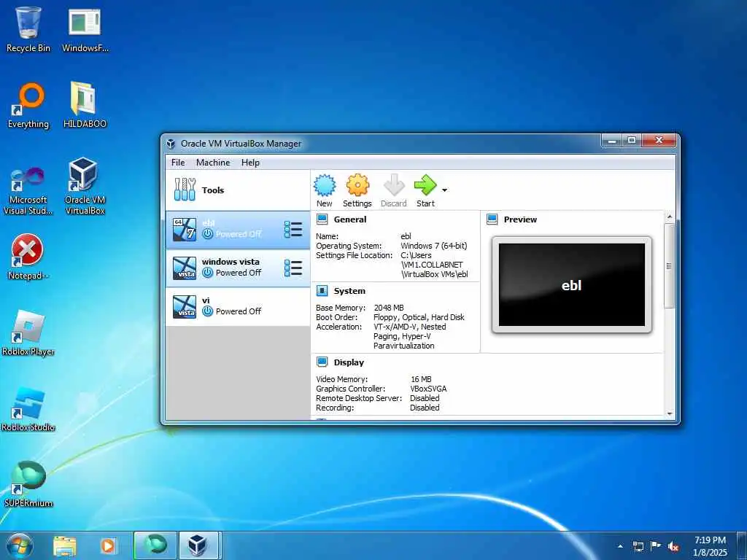Image resolution: width=747 pixels, height=560 pixels.
Task: Click the ebl preview thumbnail
Action: [x=572, y=285]
